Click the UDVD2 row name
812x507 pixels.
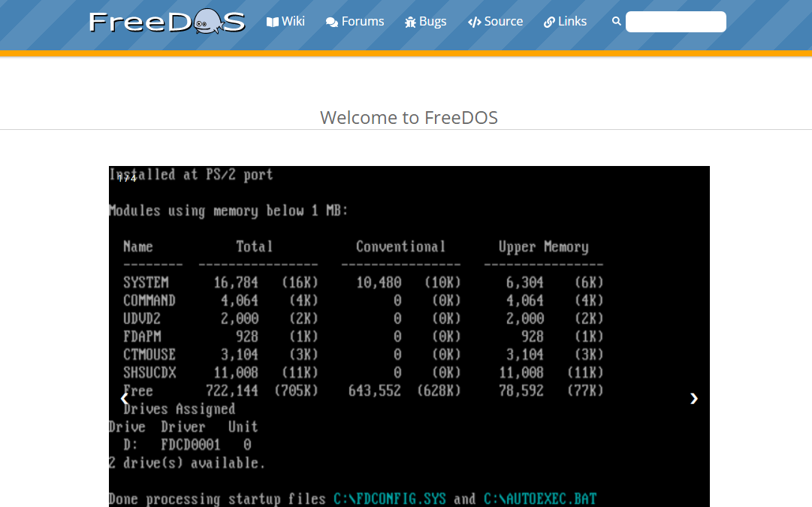[x=142, y=318]
